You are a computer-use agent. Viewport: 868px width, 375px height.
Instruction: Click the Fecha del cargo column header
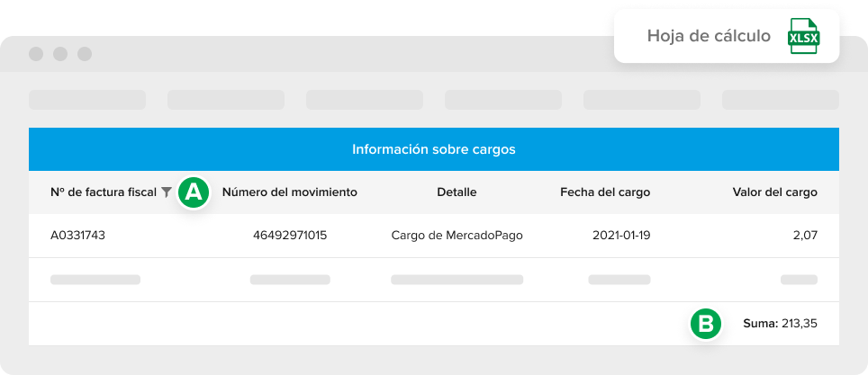click(605, 192)
